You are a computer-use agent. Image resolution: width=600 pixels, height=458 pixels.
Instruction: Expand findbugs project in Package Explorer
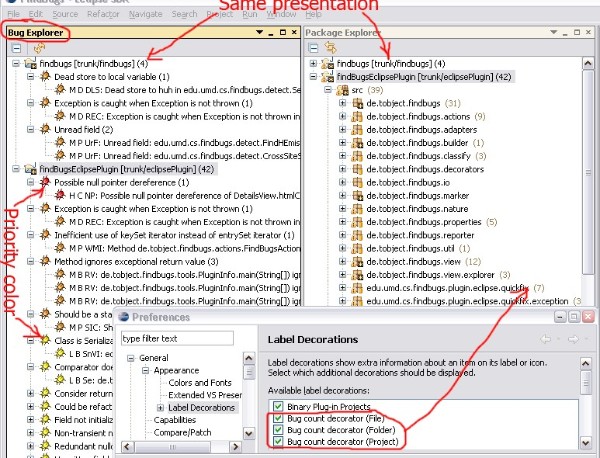tap(314, 63)
